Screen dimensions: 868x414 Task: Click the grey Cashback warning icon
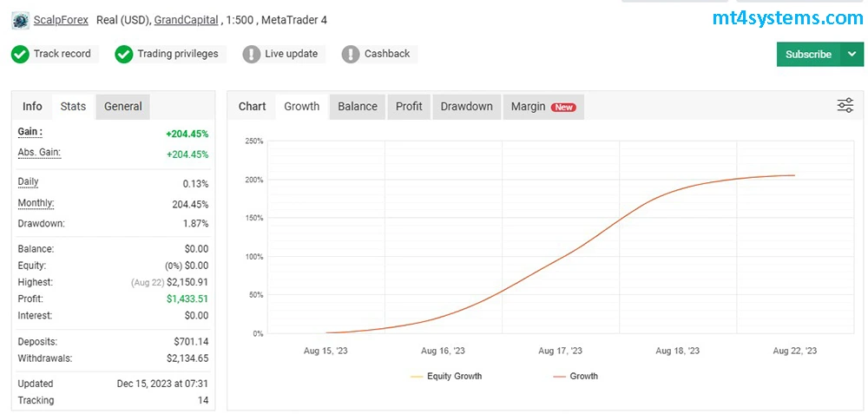pyautogui.click(x=351, y=54)
